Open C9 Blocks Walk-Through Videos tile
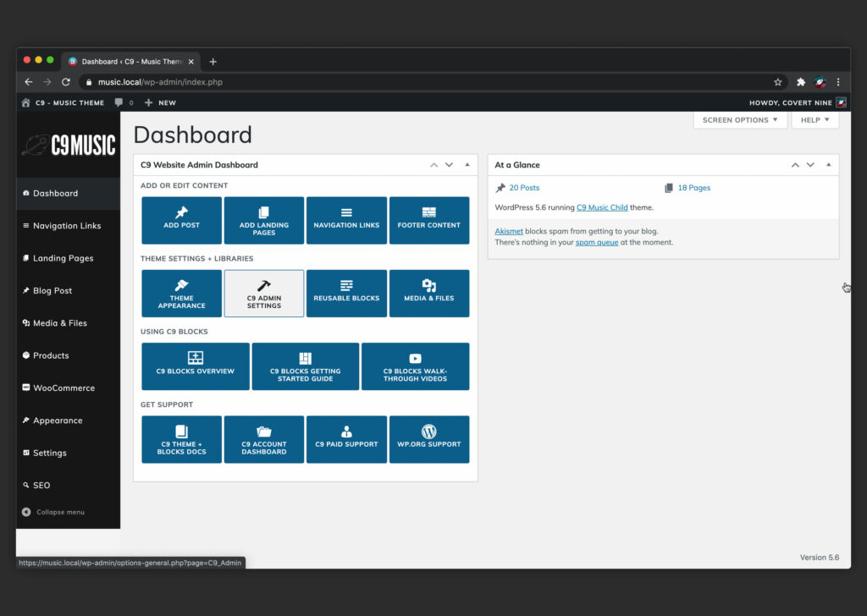 [415, 366]
